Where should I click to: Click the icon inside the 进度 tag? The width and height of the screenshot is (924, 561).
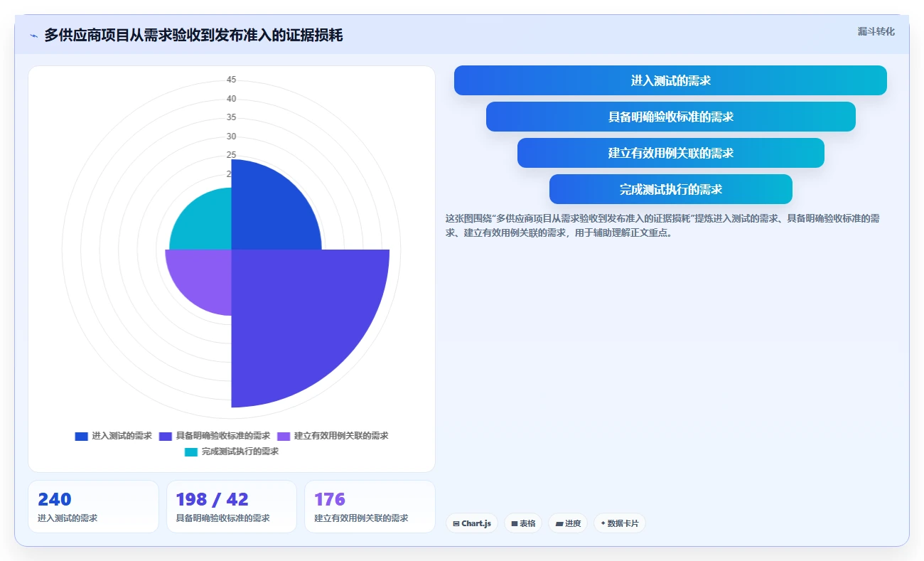click(x=559, y=523)
